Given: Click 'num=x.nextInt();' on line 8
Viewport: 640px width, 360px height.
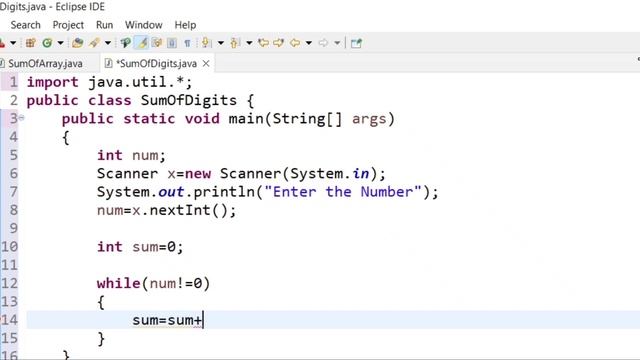Looking at the screenshot, I should (167, 210).
